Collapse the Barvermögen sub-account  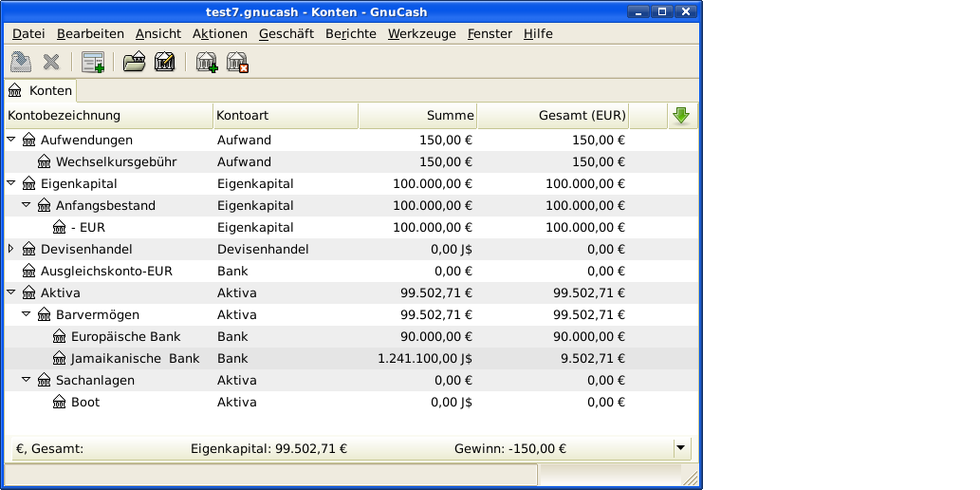pos(27,314)
